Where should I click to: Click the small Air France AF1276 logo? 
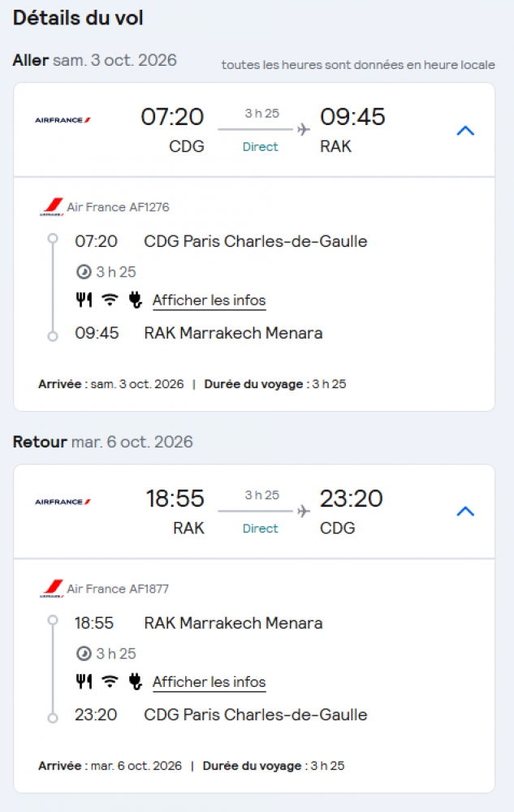tap(52, 207)
